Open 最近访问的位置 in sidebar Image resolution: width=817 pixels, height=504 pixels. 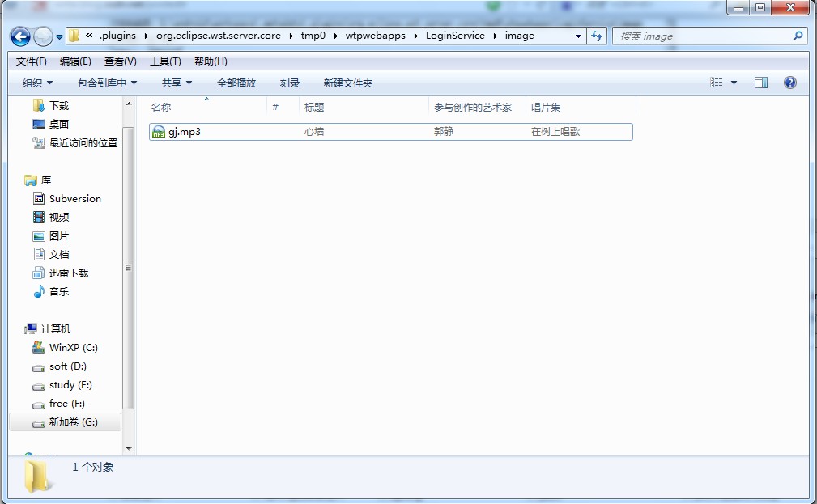pos(83,142)
